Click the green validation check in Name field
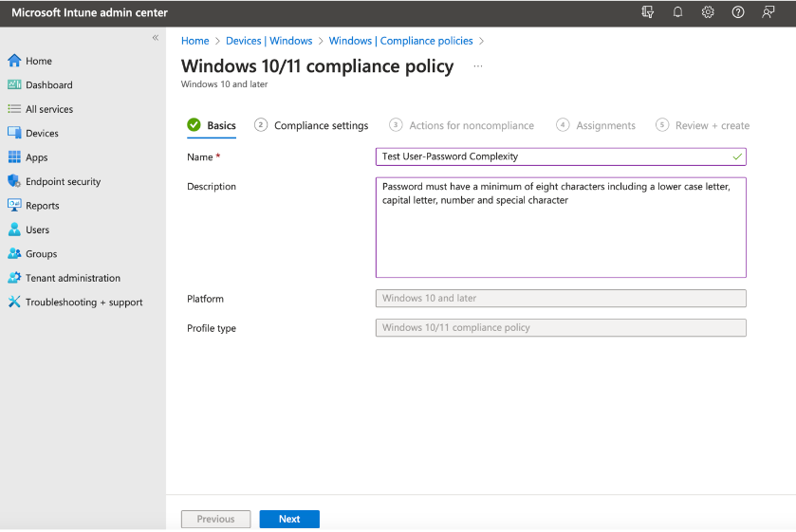Screen dimensions: 796x532 pos(737,156)
